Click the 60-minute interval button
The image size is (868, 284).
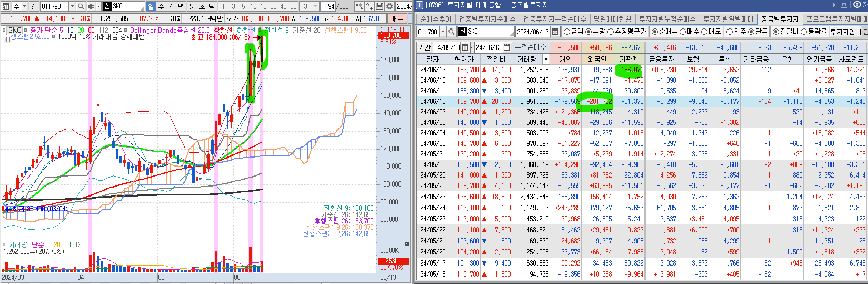pos(293,6)
